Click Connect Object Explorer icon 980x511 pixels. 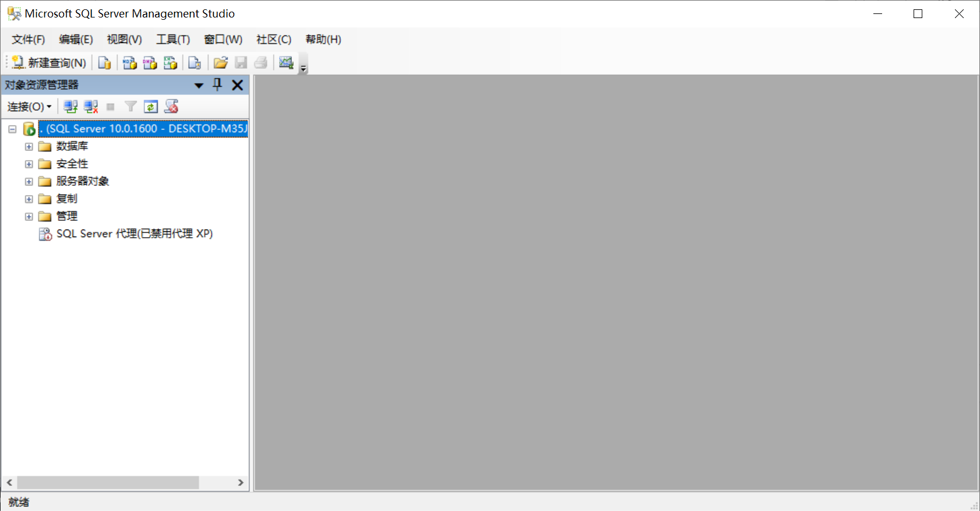pyautogui.click(x=70, y=107)
